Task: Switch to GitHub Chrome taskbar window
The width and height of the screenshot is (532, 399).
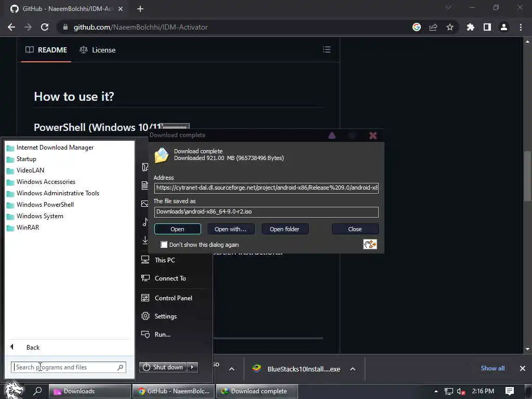Action: (174, 391)
